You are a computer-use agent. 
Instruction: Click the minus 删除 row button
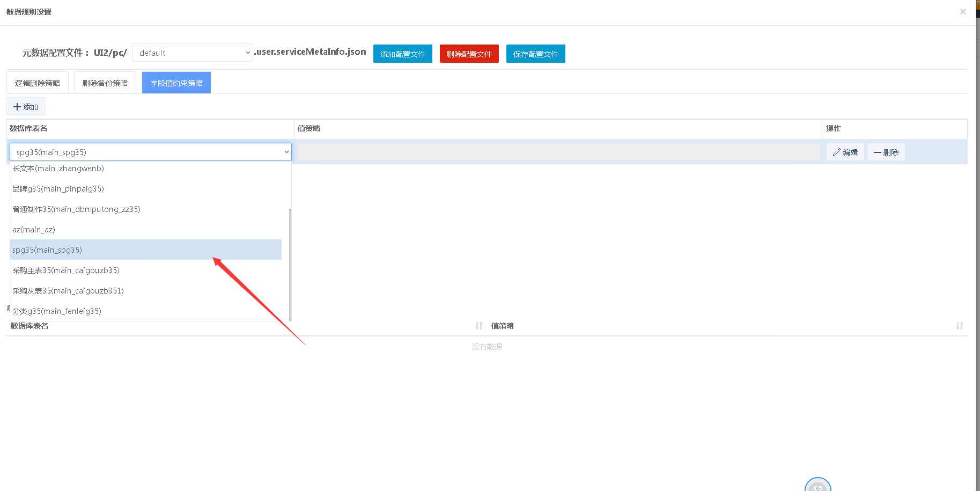tap(886, 152)
